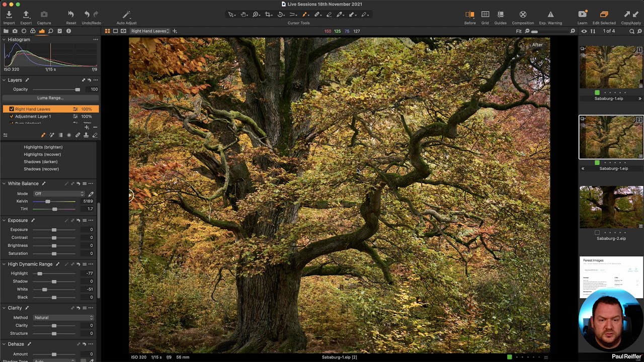644x362 pixels.
Task: Select the Forest Images document thumbnail
Action: tap(611, 277)
